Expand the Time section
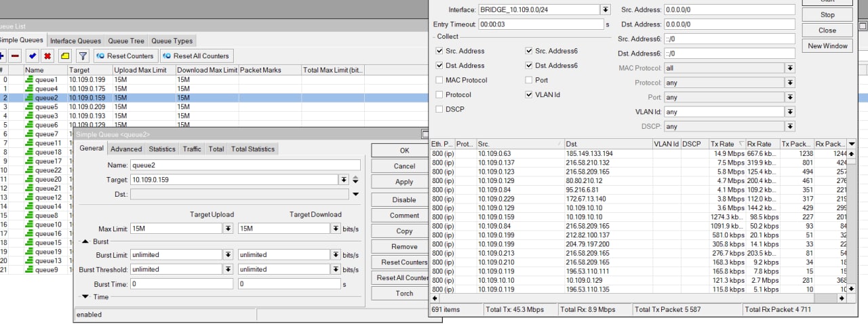The height and width of the screenshot is (333, 868). coord(85,296)
